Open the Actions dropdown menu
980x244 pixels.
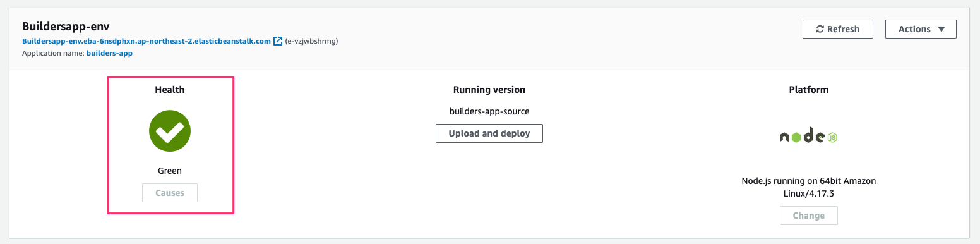921,29
